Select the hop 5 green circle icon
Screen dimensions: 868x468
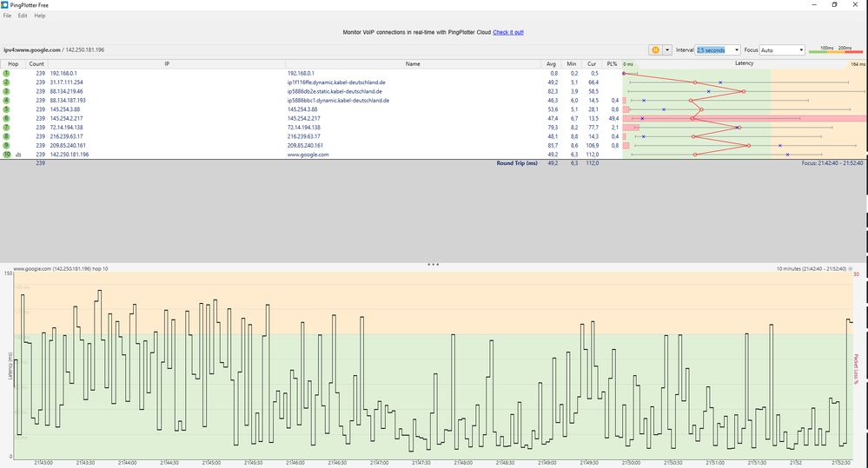tap(7, 109)
